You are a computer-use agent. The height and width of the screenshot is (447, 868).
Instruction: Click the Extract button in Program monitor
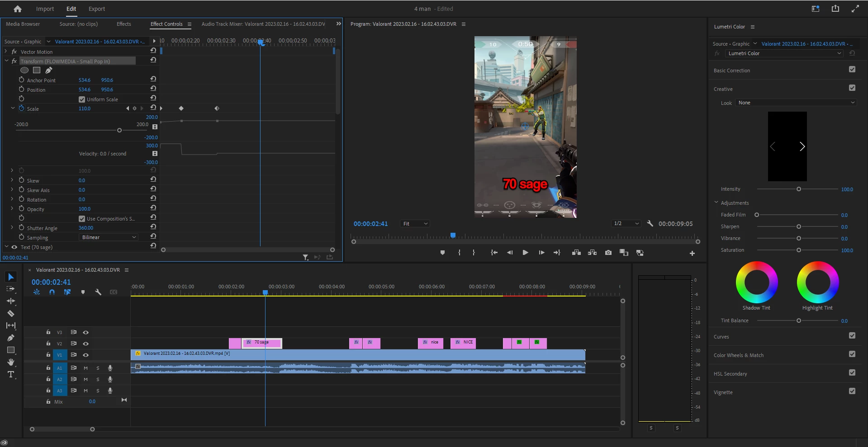point(592,253)
